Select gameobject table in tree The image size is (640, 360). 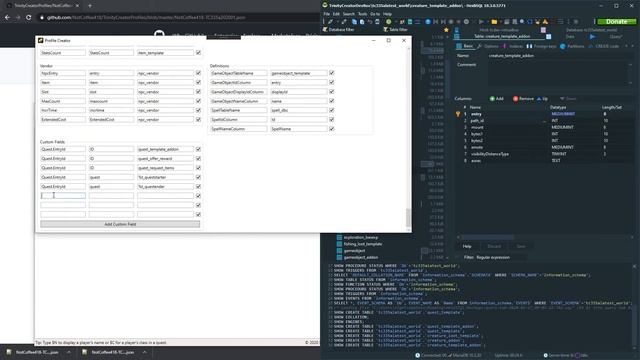pos(354,251)
